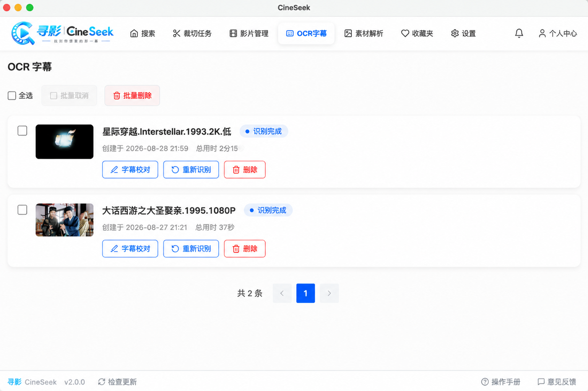Click 识别完成 status badge for 星际穿越

pos(264,131)
